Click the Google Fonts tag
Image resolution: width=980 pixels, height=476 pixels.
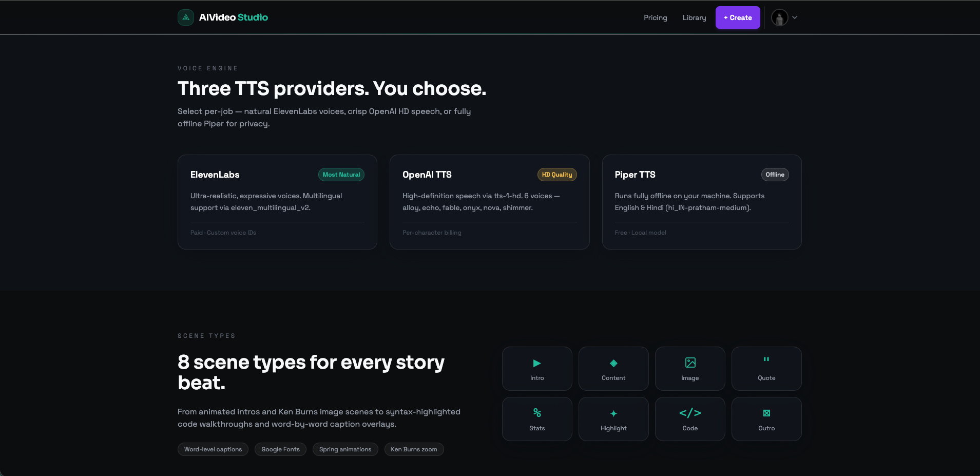[x=280, y=449]
